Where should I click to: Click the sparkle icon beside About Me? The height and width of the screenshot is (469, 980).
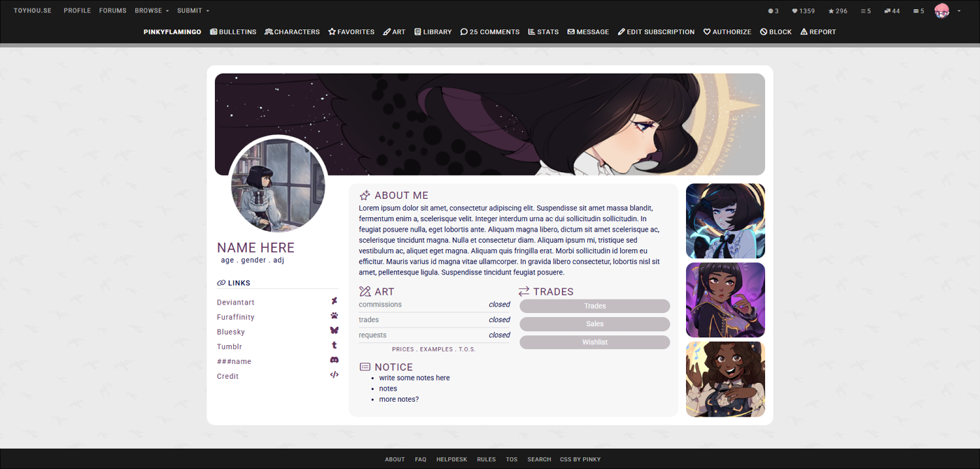tap(365, 195)
